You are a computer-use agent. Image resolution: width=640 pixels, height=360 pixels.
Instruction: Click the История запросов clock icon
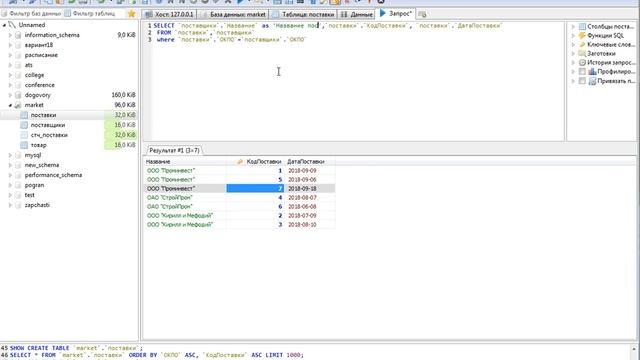click(582, 62)
